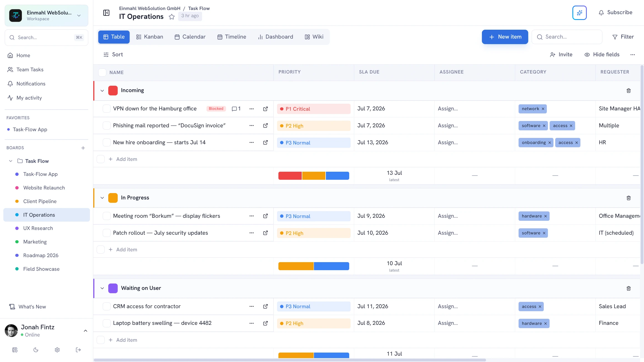Delete the Incoming group trash icon
Image resolution: width=644 pixels, height=362 pixels.
click(x=628, y=91)
